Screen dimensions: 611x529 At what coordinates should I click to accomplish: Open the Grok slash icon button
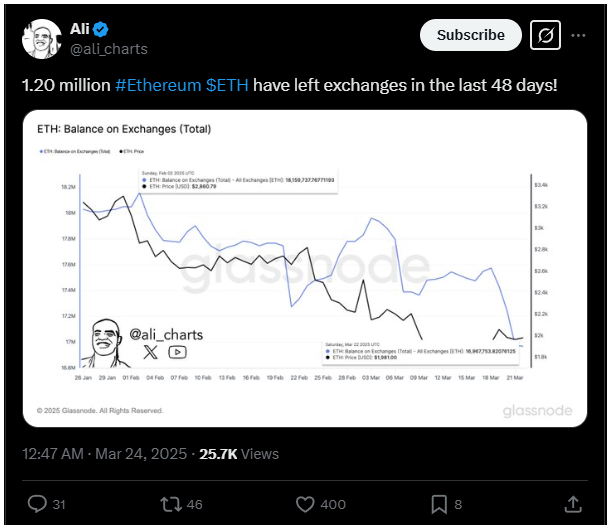pyautogui.click(x=545, y=35)
